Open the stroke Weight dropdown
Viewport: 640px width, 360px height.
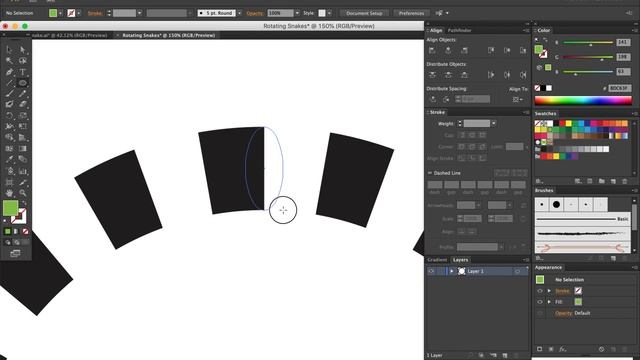coord(493,123)
